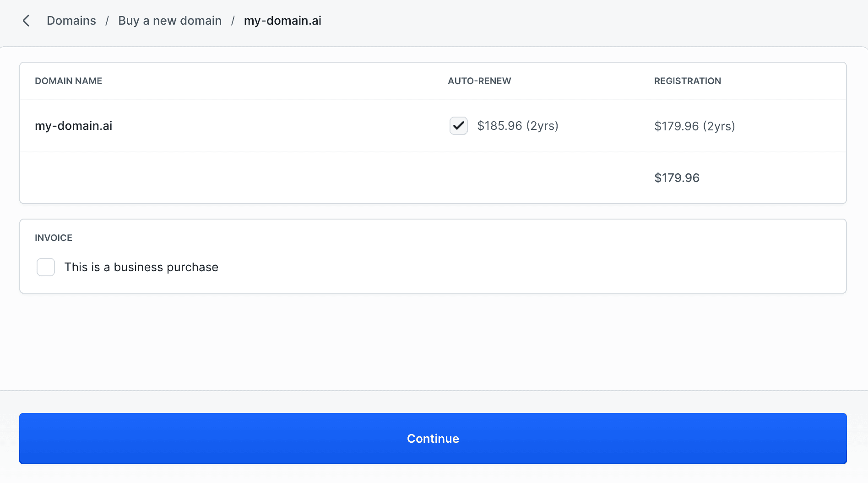
Task: Go to the Domains breadcrumb link
Action: (71, 21)
